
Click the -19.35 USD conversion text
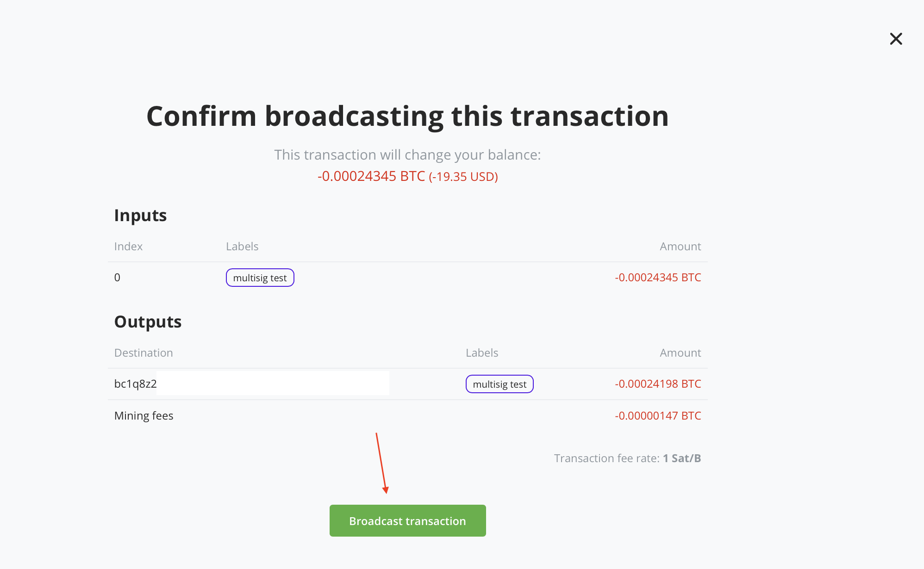(463, 177)
